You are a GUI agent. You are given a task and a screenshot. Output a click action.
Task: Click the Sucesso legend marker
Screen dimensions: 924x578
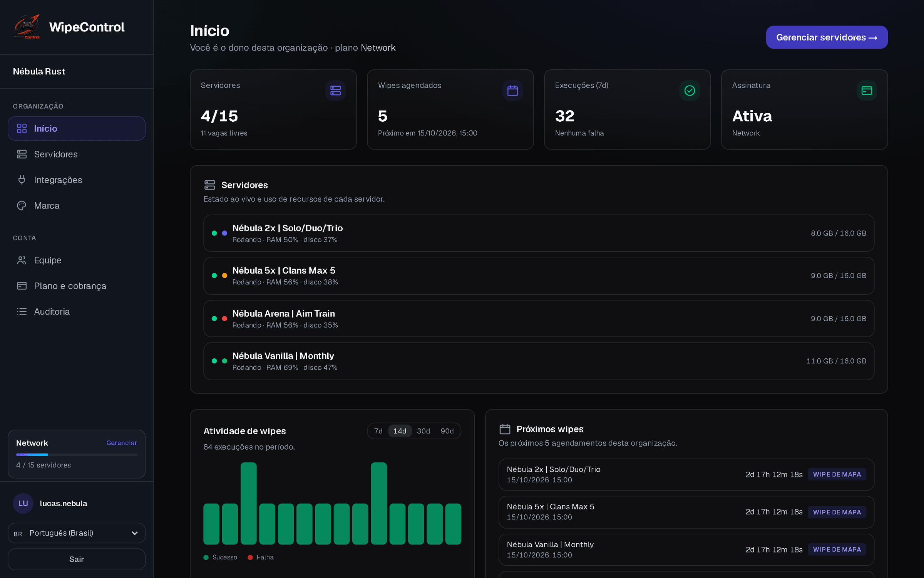206,557
